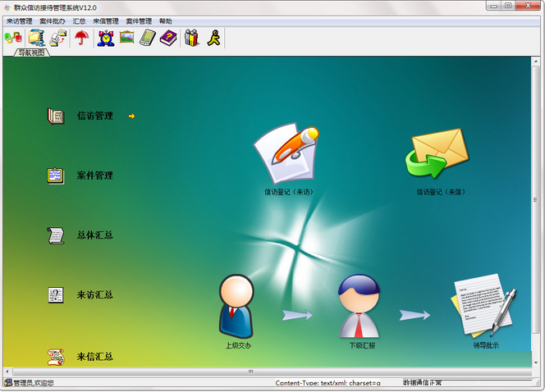545x392 pixels.
Task: Click the 信访登记（来信）caption
Action: [x=441, y=192]
